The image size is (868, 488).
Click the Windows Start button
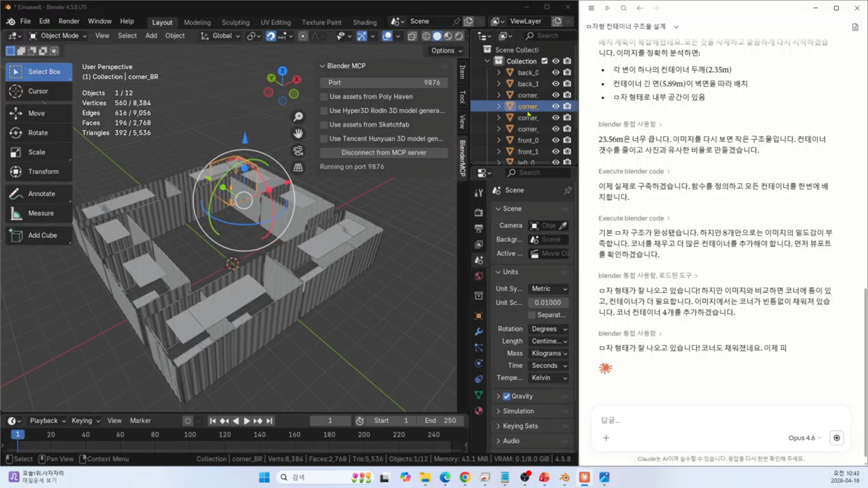pyautogui.click(x=264, y=477)
